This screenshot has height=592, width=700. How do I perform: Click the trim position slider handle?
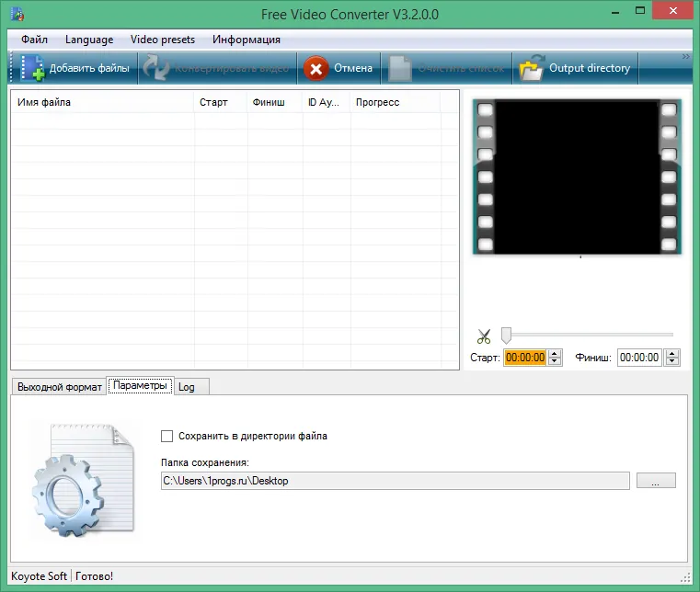[506, 335]
